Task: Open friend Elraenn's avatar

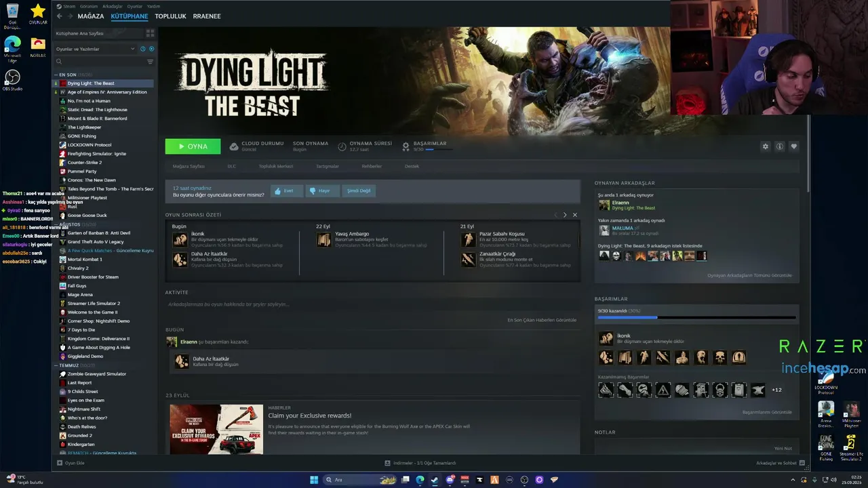Action: [604, 205]
